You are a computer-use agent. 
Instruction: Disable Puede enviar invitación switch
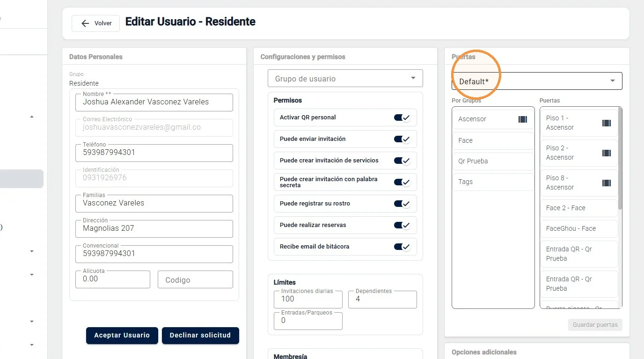[402, 139]
